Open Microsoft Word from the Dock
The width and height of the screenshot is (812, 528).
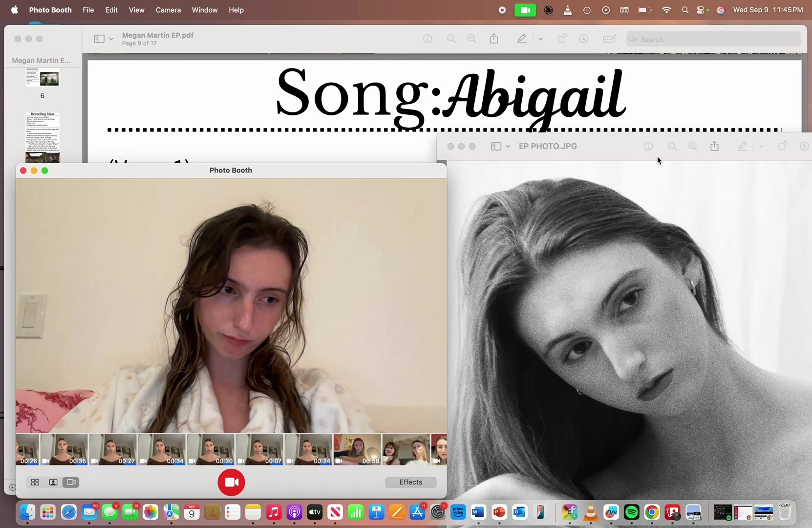tap(478, 512)
